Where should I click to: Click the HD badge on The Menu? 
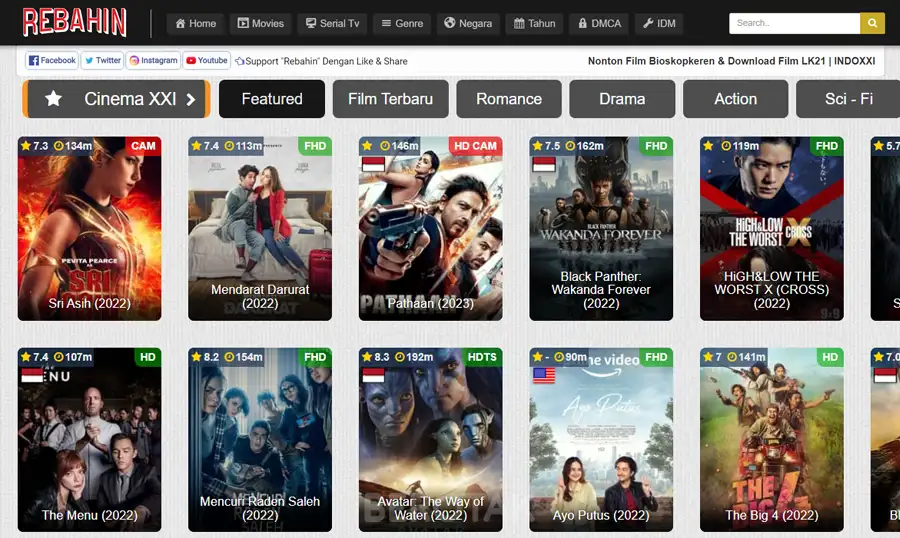coord(148,357)
